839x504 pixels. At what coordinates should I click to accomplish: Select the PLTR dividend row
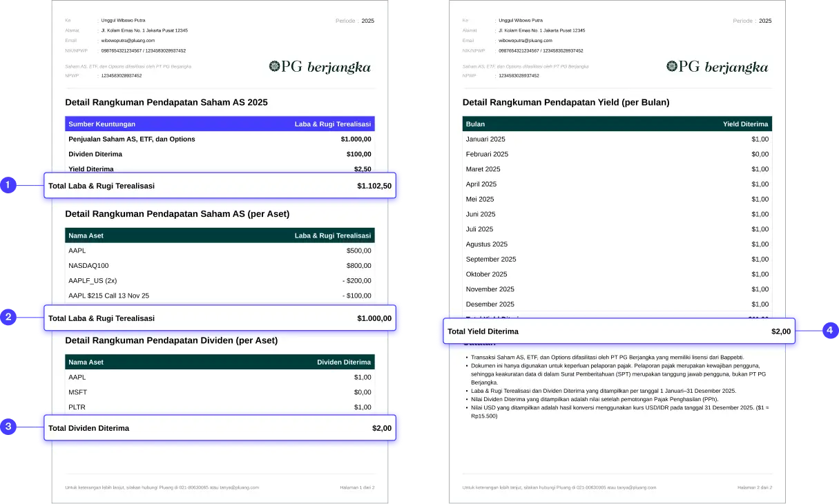[220, 407]
